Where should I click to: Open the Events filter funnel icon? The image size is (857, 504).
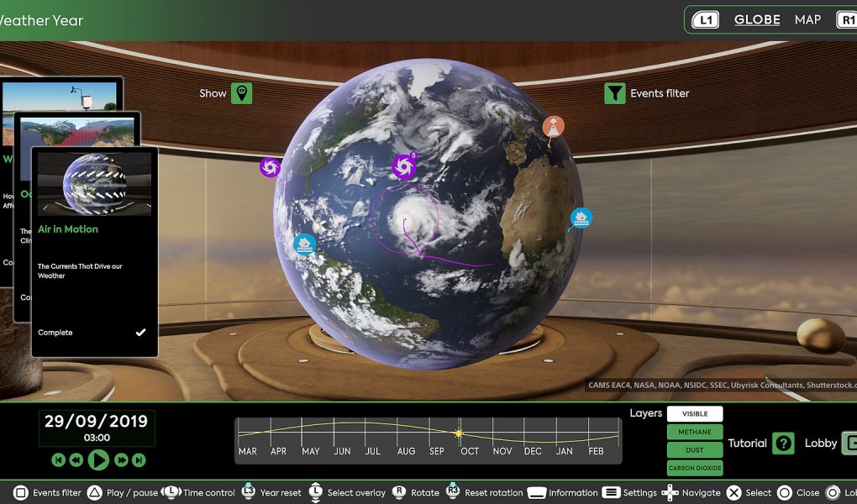(x=615, y=93)
